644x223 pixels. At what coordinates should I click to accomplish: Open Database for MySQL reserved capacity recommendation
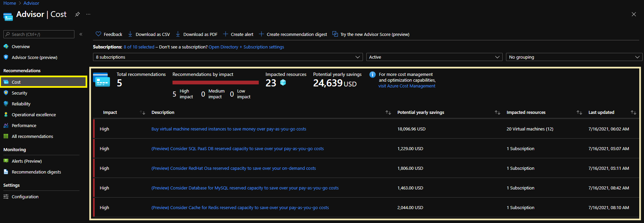click(245, 188)
